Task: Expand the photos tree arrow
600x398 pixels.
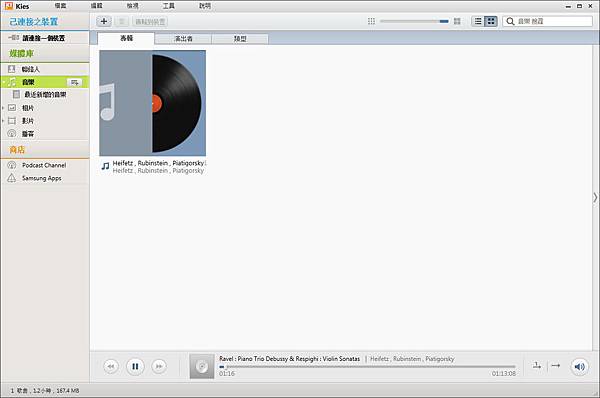Action: pyautogui.click(x=3, y=108)
